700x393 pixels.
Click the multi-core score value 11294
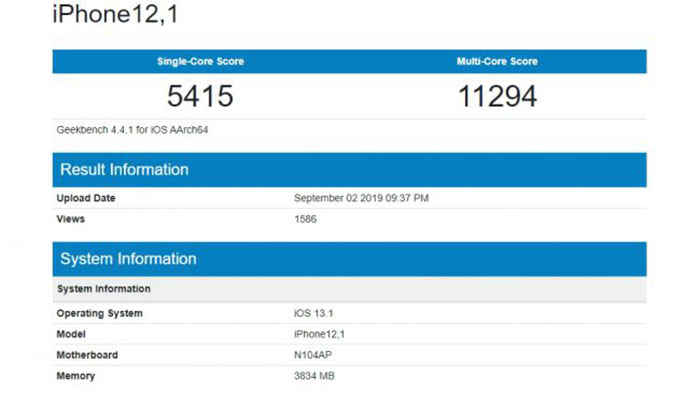click(497, 96)
